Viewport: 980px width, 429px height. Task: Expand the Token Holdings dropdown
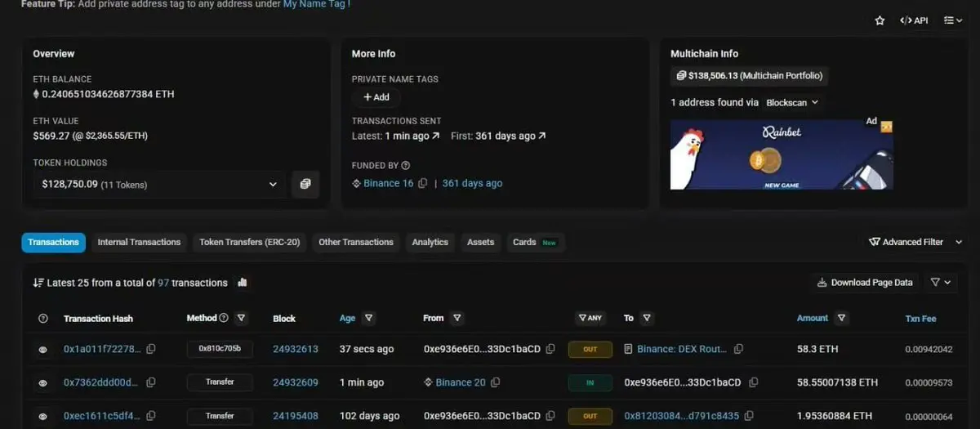point(159,185)
